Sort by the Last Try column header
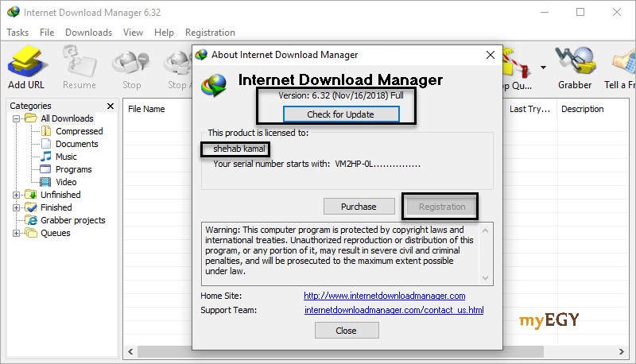The image size is (636, 364). point(530,109)
